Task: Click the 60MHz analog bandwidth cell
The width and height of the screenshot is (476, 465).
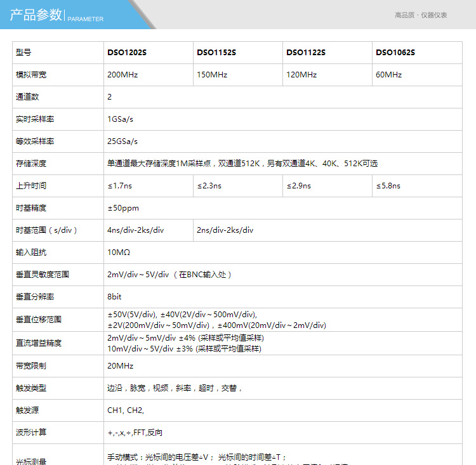Action: [x=388, y=75]
